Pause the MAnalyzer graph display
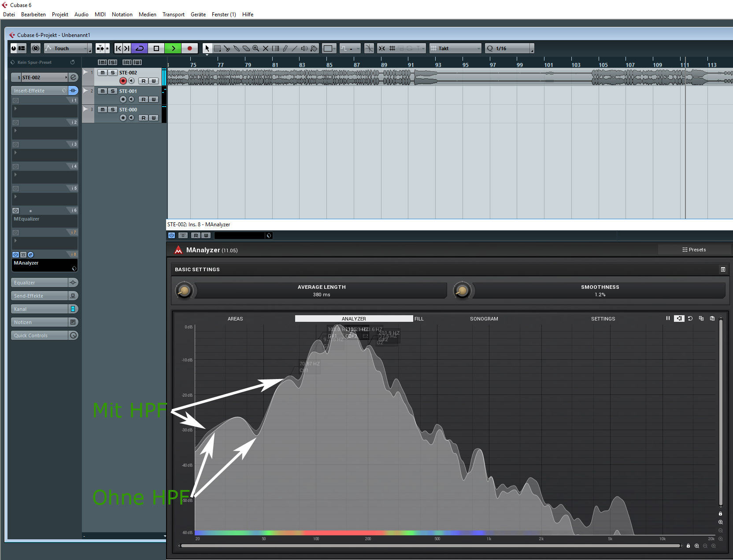Image resolution: width=733 pixels, height=560 pixels. (x=668, y=318)
